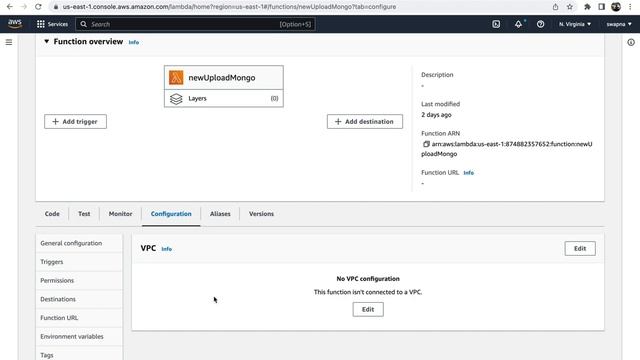This screenshot has width=640, height=360.
Task: Open the Services grid menu
Action: point(52,24)
